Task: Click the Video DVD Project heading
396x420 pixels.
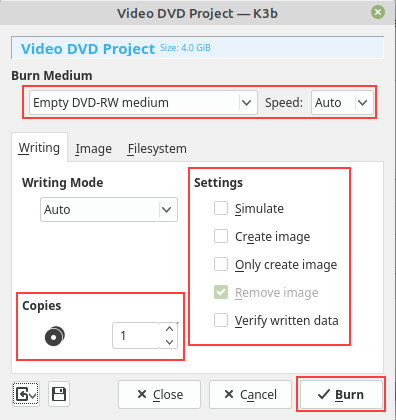Action: (88, 49)
